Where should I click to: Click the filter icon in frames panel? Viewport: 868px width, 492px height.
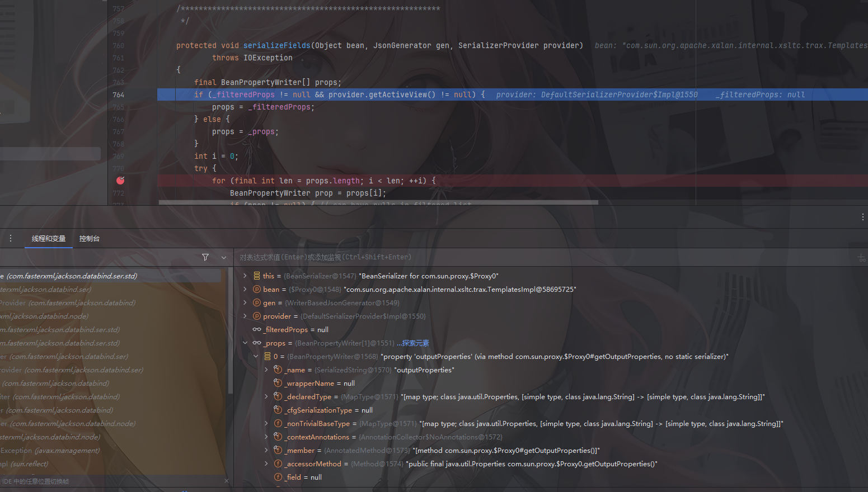[x=205, y=257]
